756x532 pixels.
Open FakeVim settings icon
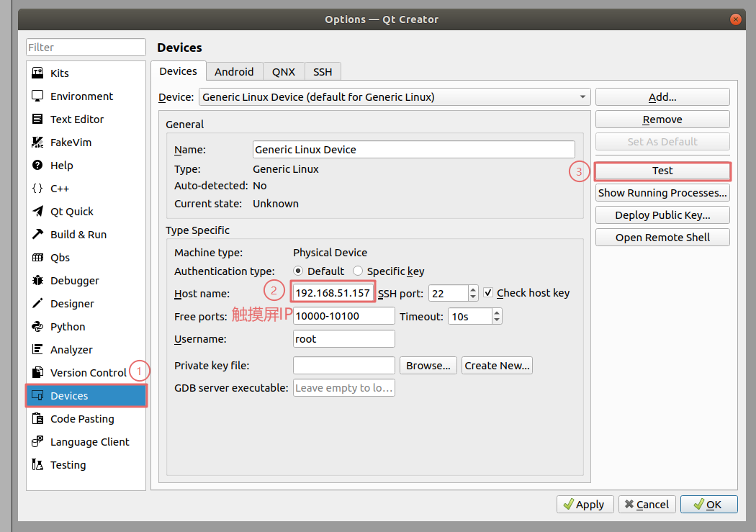[37, 143]
